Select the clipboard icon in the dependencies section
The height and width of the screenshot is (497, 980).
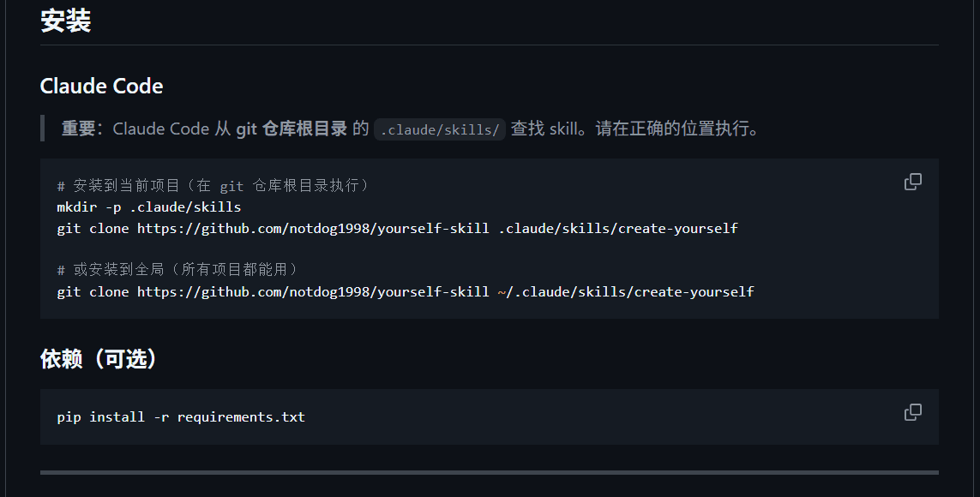coord(913,412)
